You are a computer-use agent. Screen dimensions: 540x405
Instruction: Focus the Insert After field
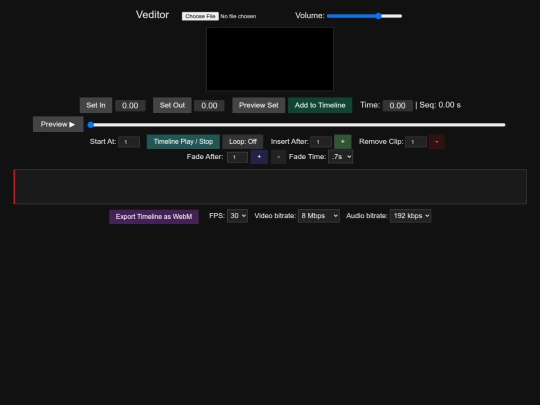[x=321, y=142]
